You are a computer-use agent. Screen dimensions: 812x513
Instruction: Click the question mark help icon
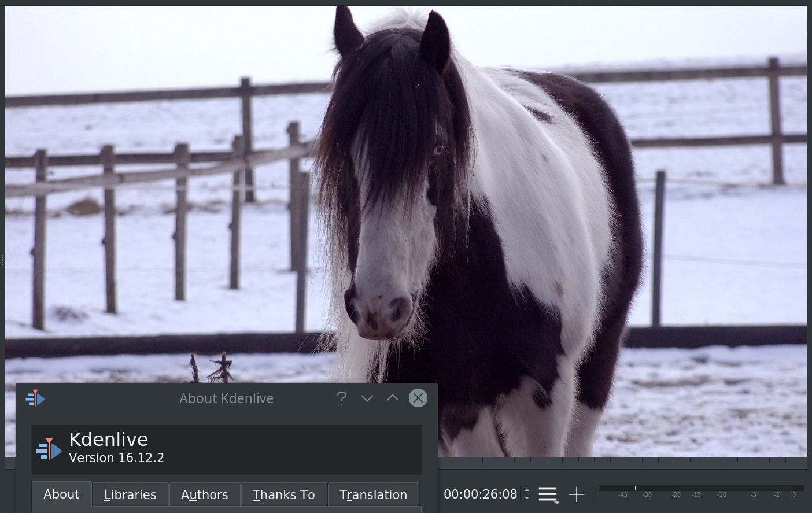click(x=341, y=398)
